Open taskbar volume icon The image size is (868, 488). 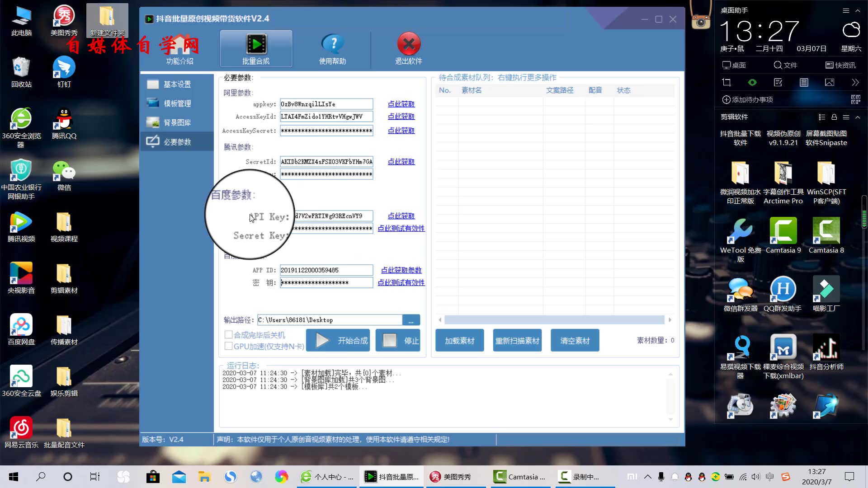[756, 477]
